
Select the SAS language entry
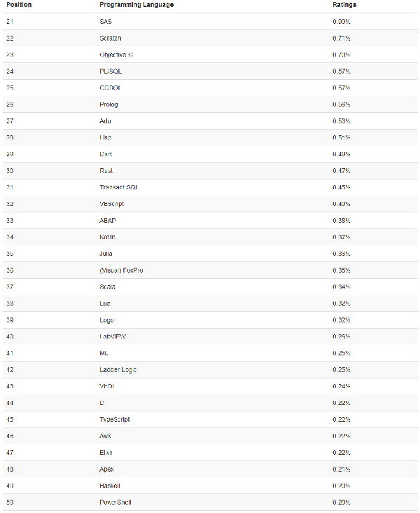(106, 22)
